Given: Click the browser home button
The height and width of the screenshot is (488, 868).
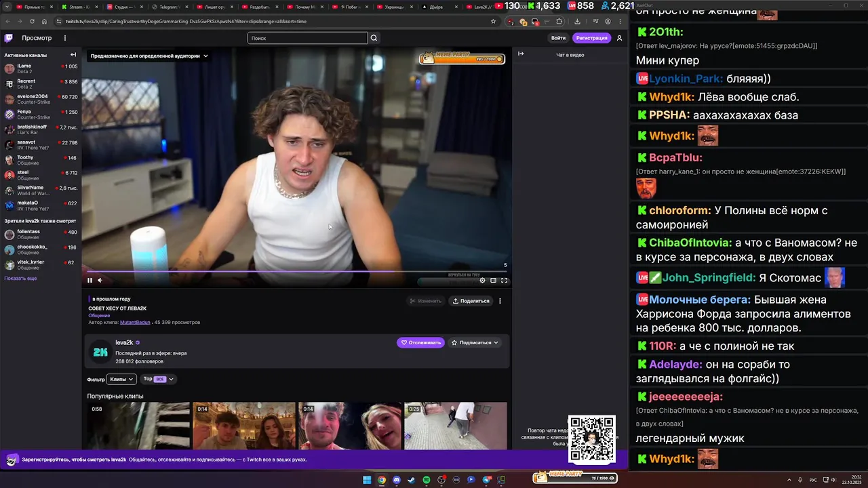Looking at the screenshot, I should tap(44, 21).
